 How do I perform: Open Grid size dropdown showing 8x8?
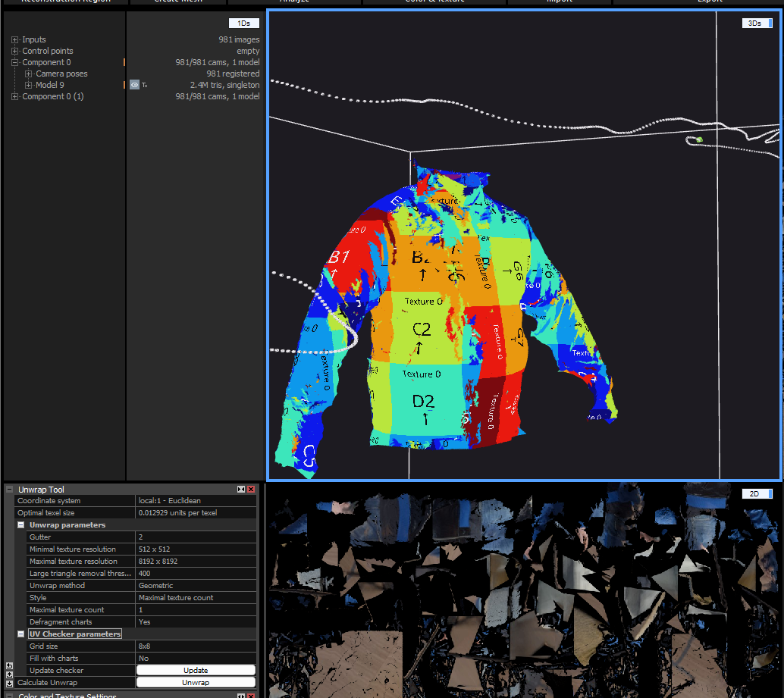click(196, 646)
